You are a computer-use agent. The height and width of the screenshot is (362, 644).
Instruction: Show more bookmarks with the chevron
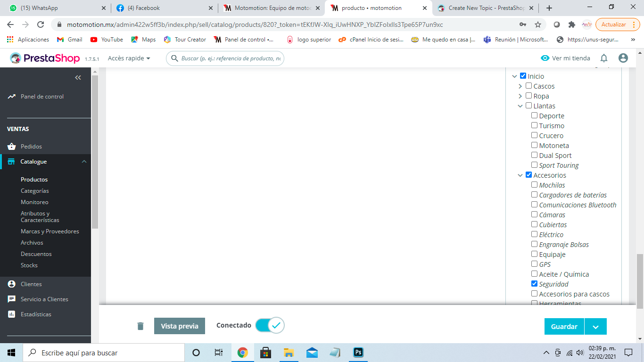633,40
